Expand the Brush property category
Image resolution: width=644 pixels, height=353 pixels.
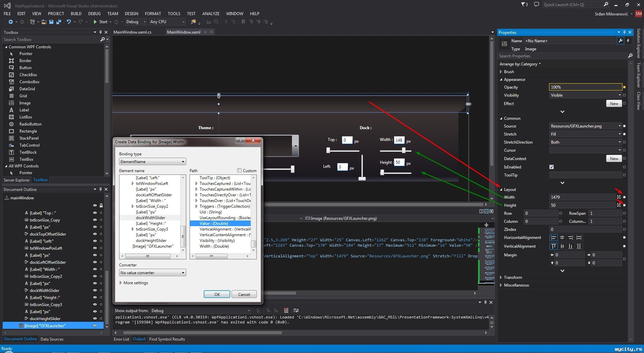tap(501, 72)
